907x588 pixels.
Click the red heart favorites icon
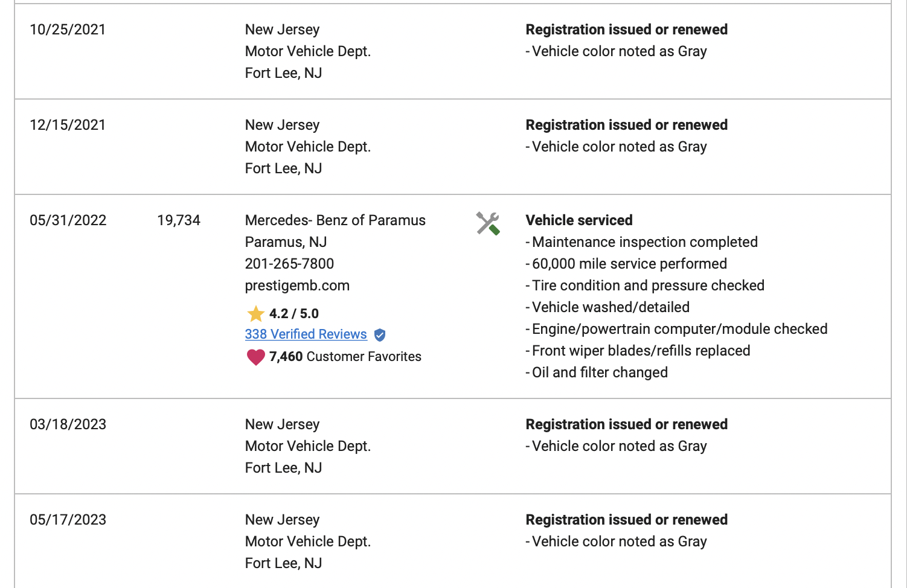pyautogui.click(x=256, y=357)
